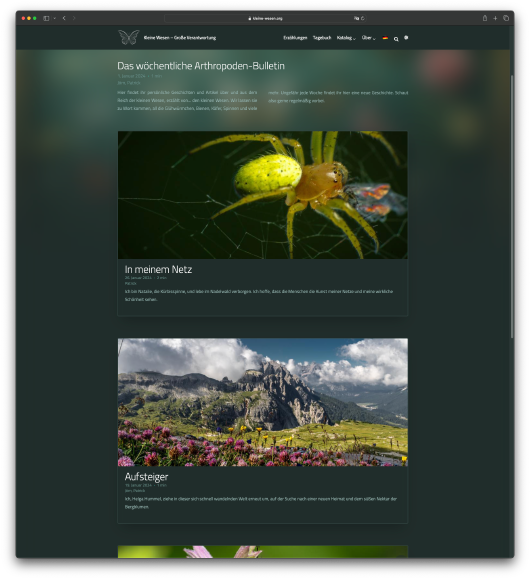Click the pumpkin spider photo thumbnail
Image resolution: width=530 pixels, height=579 pixels.
click(x=263, y=195)
